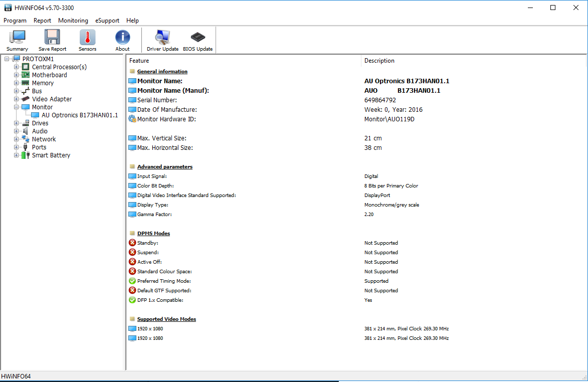Select the PROTOXM1 computer icon

17,59
